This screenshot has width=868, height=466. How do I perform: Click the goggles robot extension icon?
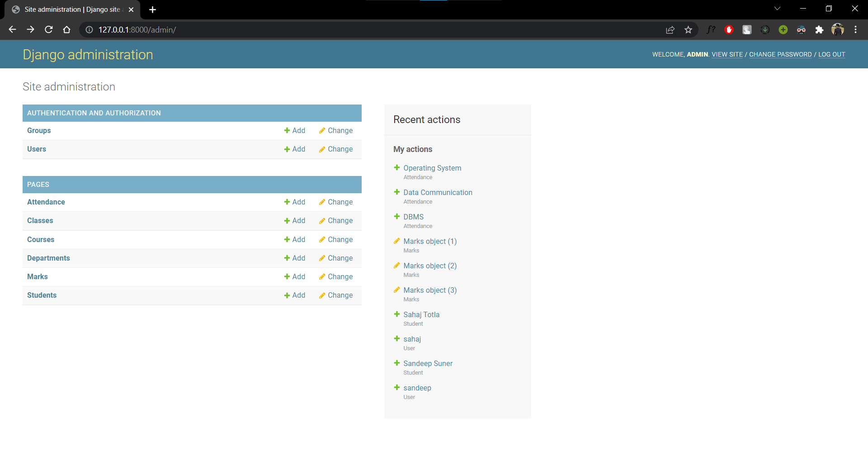tap(801, 29)
